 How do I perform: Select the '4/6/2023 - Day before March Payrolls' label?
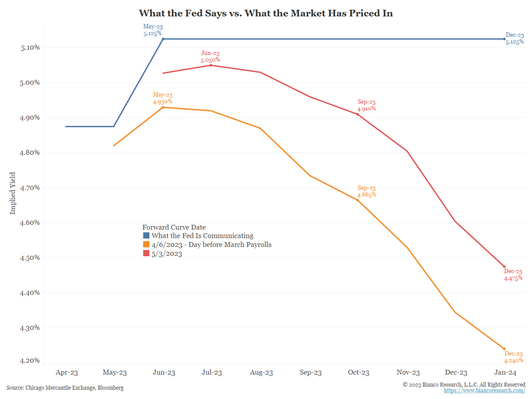tap(211, 245)
